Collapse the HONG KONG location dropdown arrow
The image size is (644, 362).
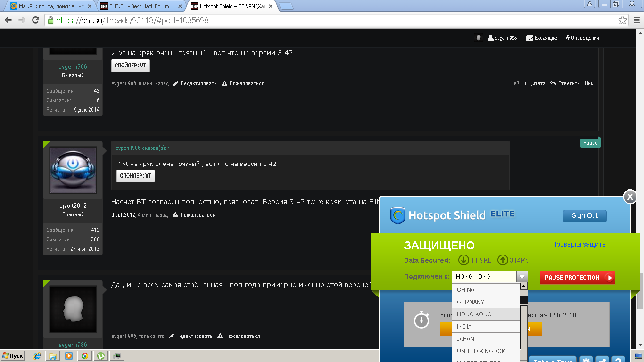click(x=522, y=277)
